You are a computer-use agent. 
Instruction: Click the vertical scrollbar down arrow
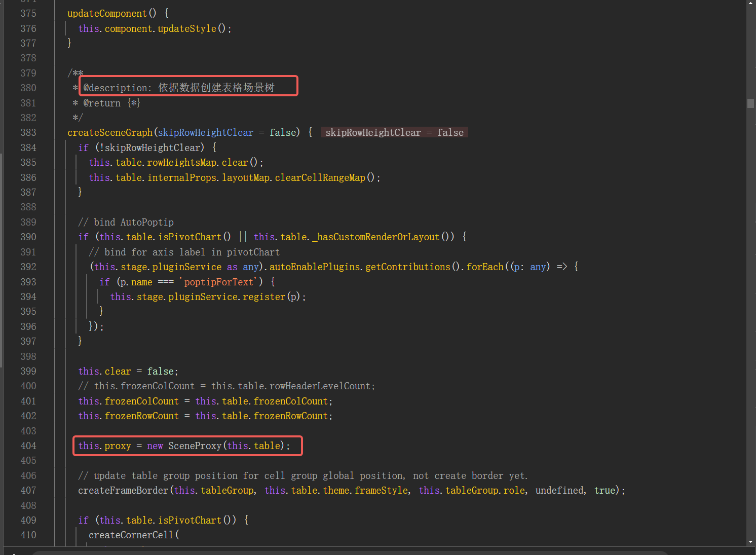pos(750,542)
